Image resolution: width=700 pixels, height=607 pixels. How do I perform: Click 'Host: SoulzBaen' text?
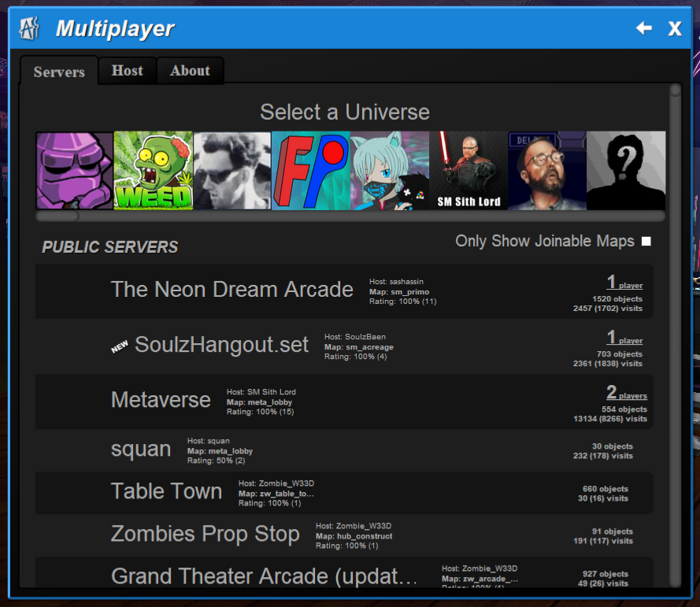click(355, 337)
